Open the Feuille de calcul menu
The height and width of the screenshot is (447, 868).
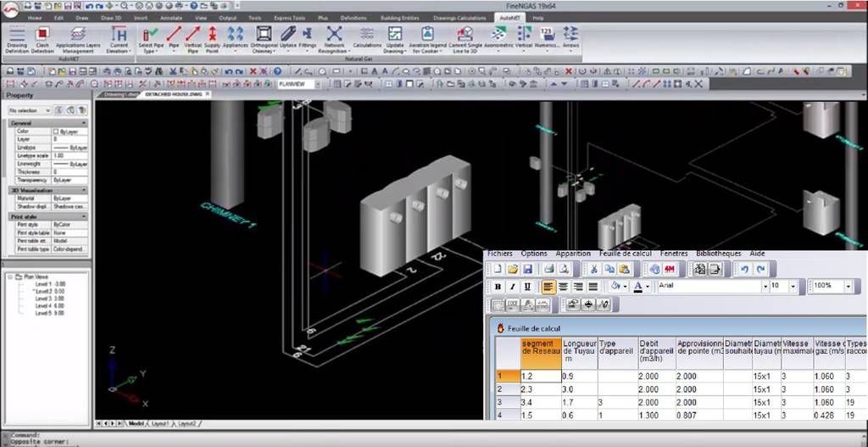point(626,254)
